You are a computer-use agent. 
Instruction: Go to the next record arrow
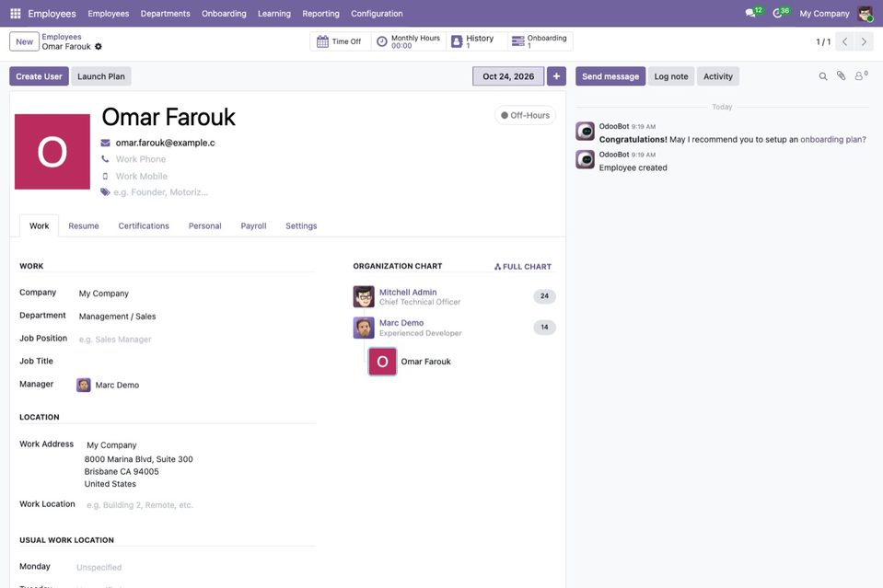click(x=864, y=41)
